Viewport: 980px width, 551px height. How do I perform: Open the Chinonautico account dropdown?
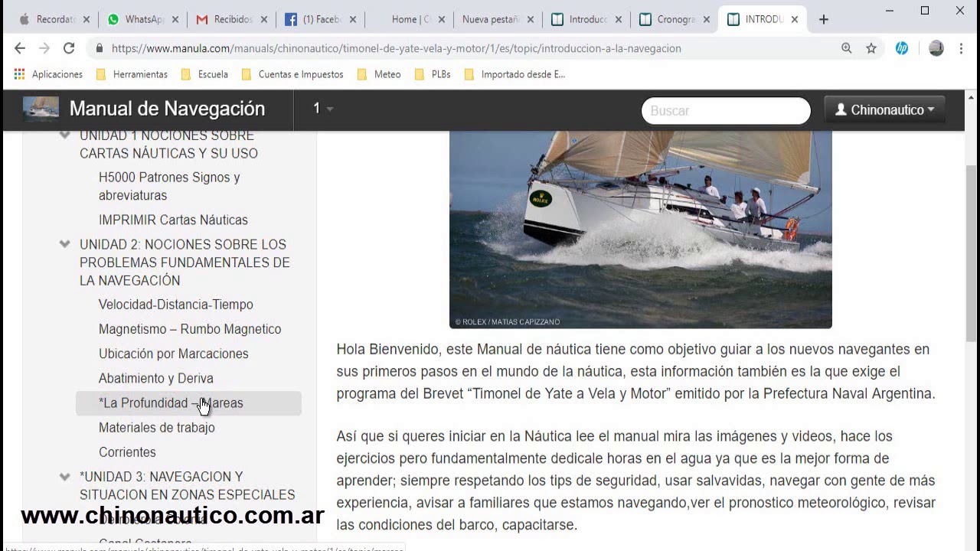[x=884, y=109]
